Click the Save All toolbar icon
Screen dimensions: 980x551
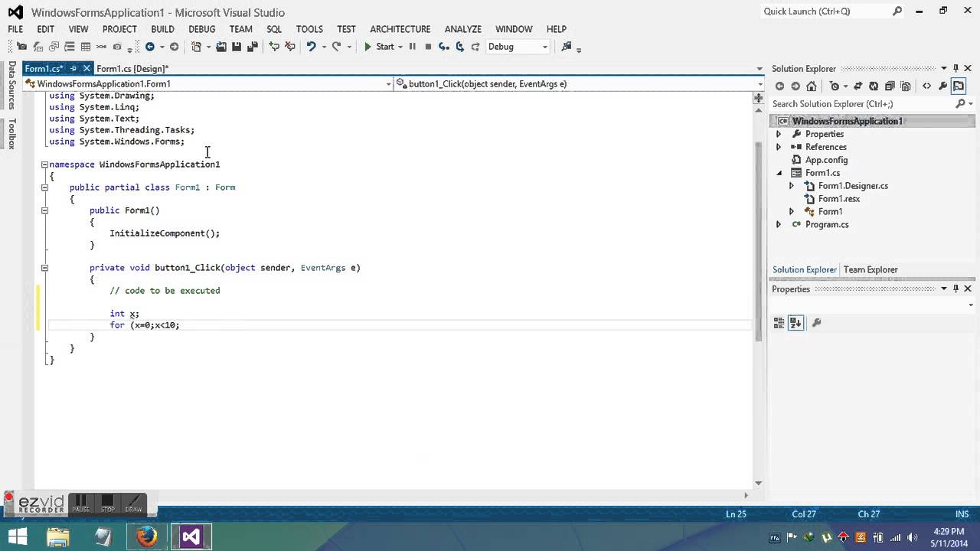(x=252, y=47)
